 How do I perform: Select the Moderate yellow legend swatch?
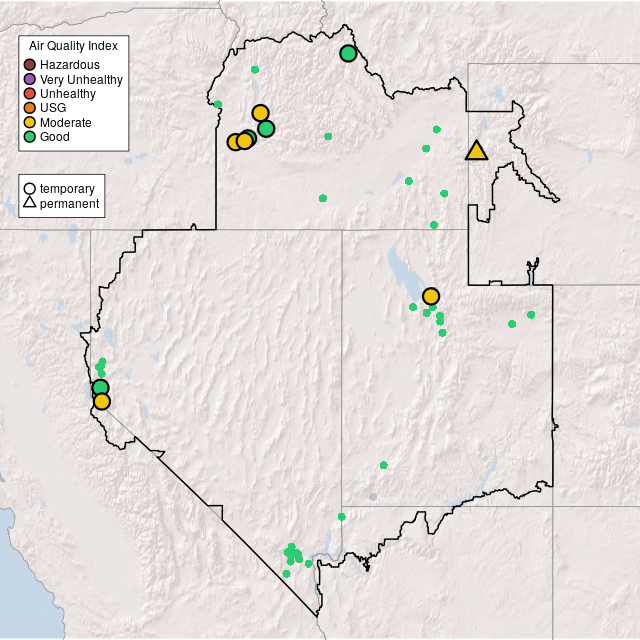point(30,122)
